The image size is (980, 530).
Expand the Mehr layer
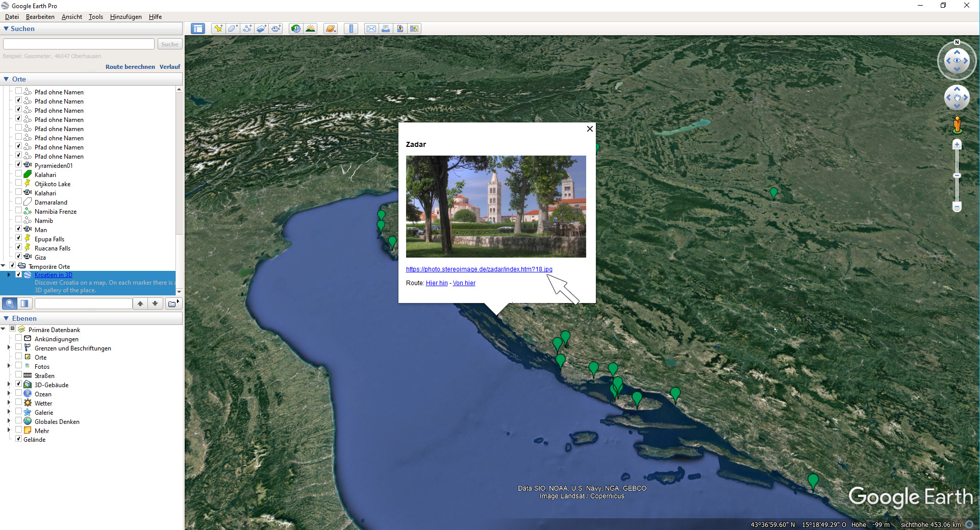point(9,430)
